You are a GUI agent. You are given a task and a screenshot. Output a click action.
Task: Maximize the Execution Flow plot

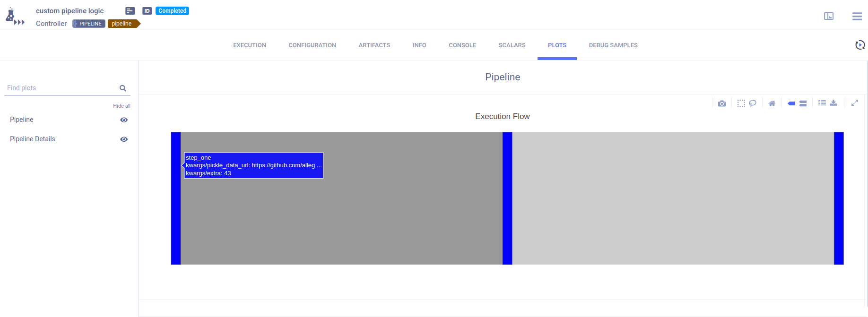tap(855, 103)
